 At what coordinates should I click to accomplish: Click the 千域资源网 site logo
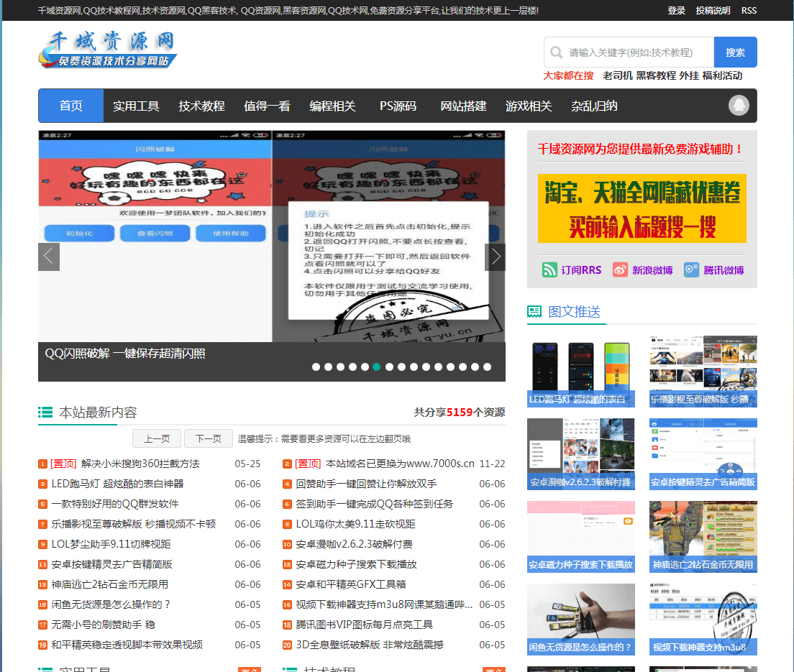[108, 49]
